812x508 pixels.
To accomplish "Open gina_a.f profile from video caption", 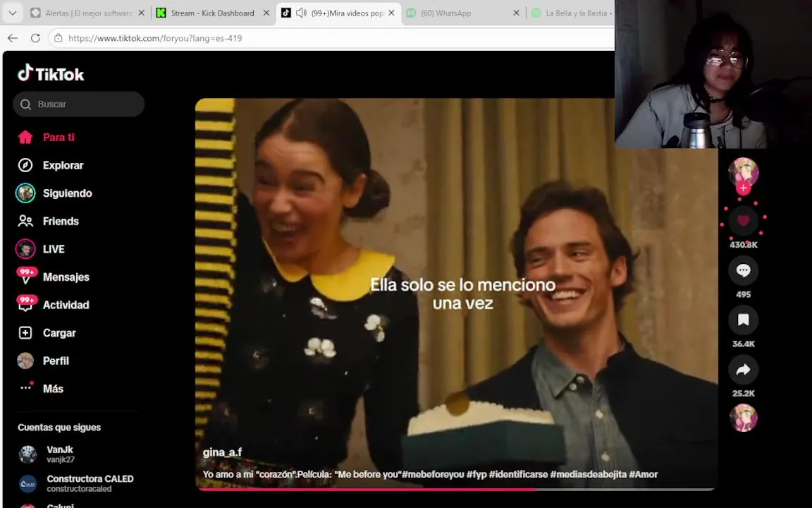I will point(222,452).
